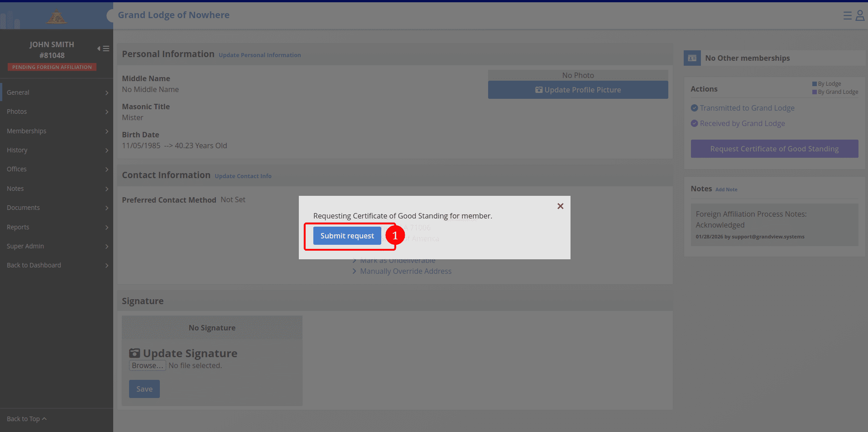Click the Received by Grand Lodge check icon

[694, 123]
